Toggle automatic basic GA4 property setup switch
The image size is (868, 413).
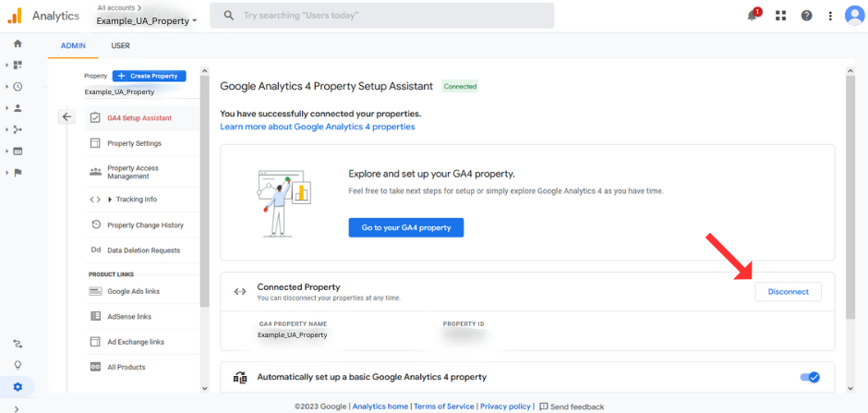pos(809,377)
